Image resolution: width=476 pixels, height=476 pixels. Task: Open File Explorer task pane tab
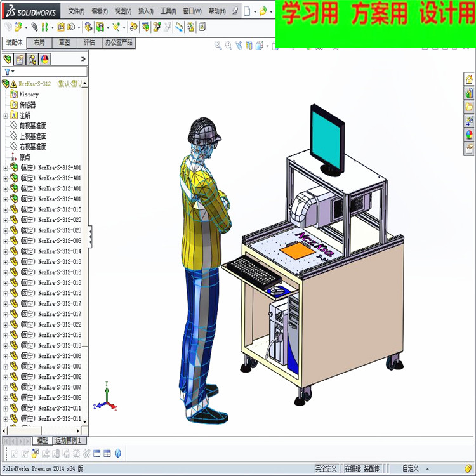point(469,107)
